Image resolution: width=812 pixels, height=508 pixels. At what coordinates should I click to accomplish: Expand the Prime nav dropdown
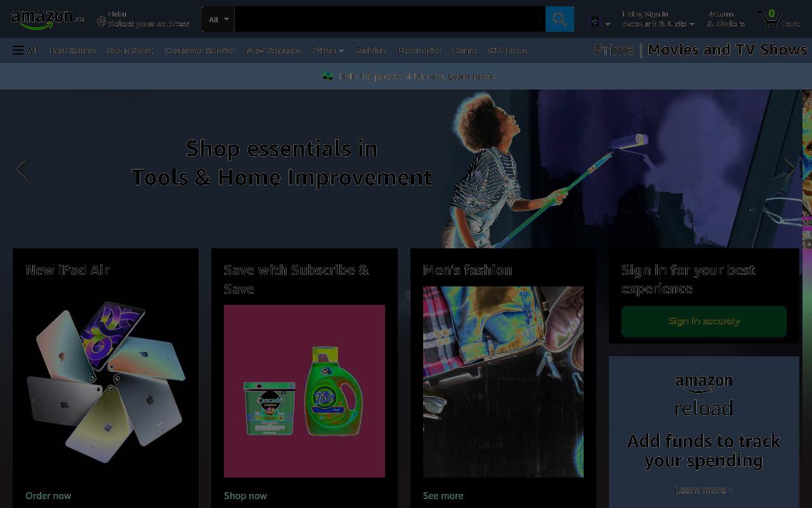(x=328, y=50)
